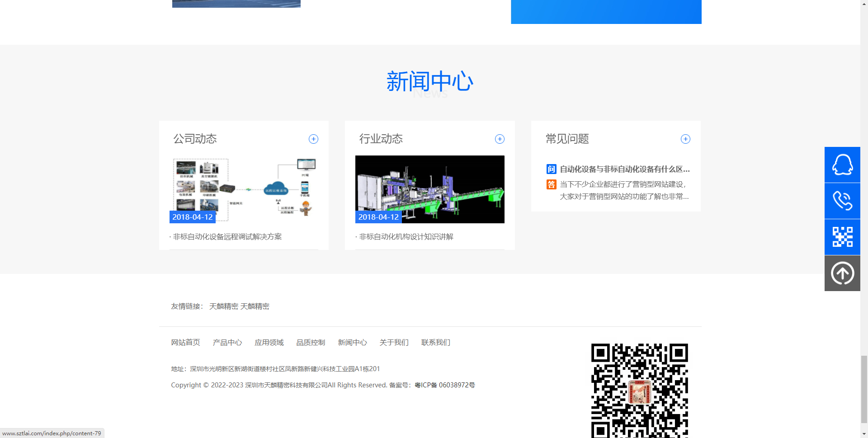868x438 pixels.
Task: Click the remote debugging diagram image under 公司动态
Action: coord(243,190)
